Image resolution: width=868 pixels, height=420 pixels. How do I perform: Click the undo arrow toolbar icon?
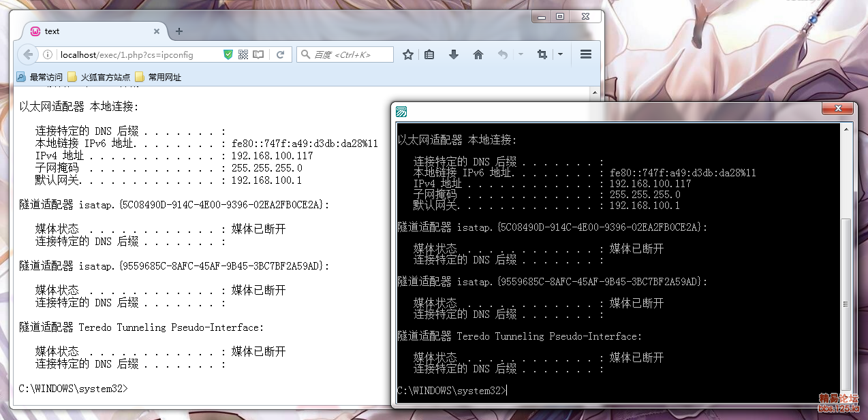point(503,54)
